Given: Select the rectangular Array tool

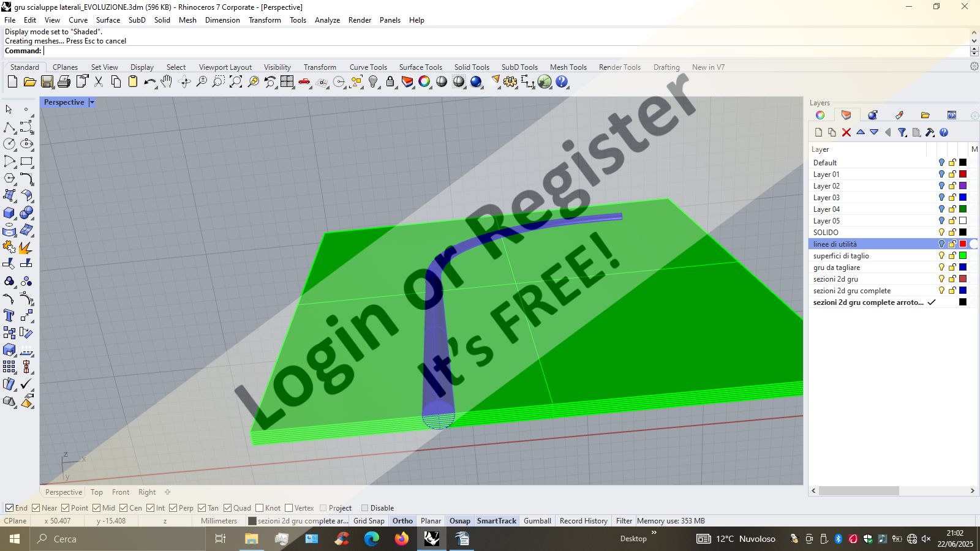Looking at the screenshot, I should coord(10,367).
